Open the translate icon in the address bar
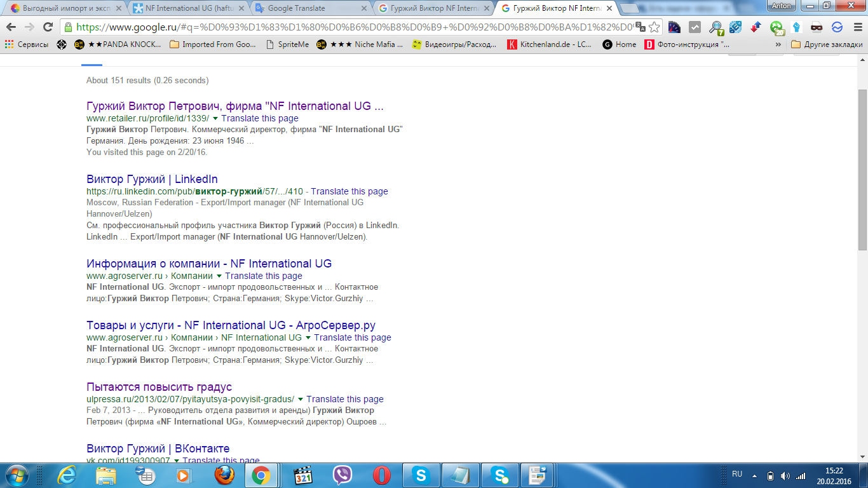The width and height of the screenshot is (868, 488). pyautogui.click(x=641, y=27)
